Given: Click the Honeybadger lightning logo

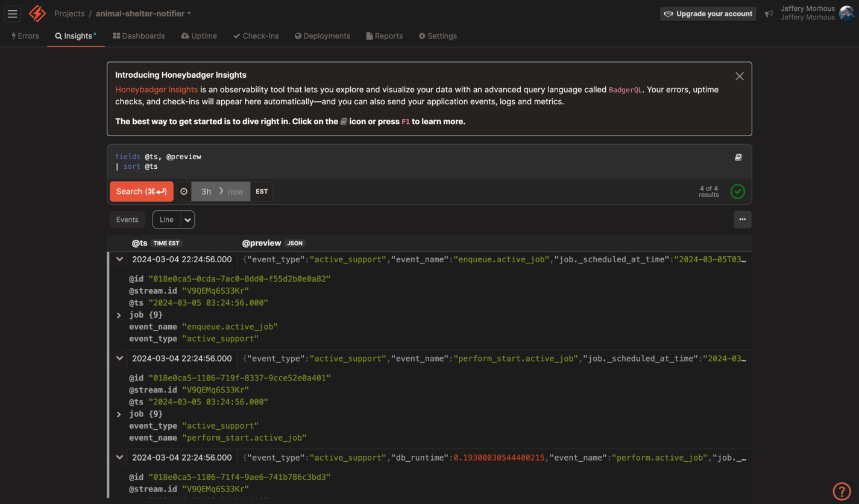Looking at the screenshot, I should (37, 13).
